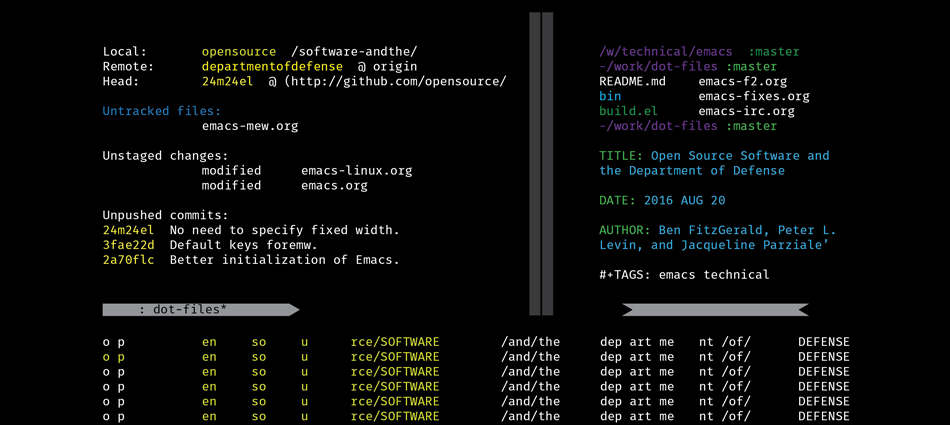950x425 pixels.
Task: Click "Levin, and Jacqueline Parziale'" author line
Action: point(714,246)
